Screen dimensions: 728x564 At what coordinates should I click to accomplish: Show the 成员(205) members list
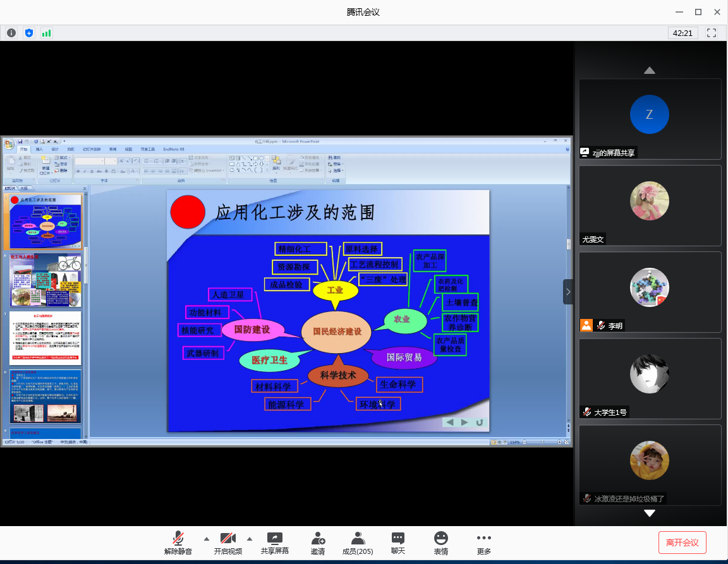[358, 543]
